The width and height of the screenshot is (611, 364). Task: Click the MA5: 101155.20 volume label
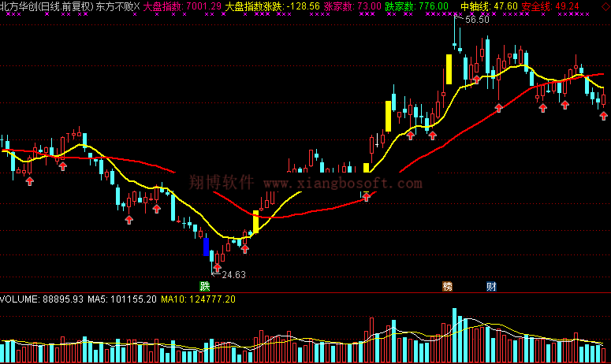point(122,299)
